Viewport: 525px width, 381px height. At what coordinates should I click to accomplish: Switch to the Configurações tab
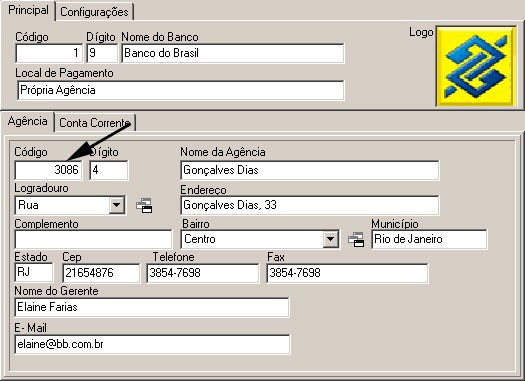(x=94, y=12)
